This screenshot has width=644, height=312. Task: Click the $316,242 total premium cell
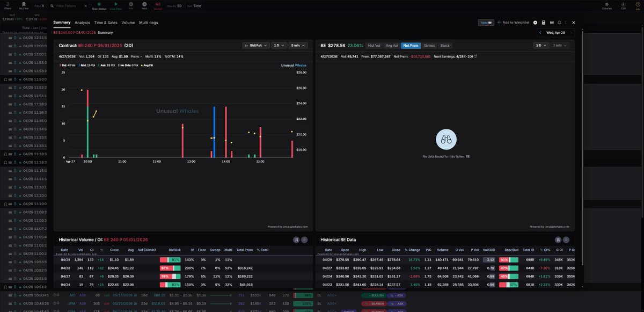244,267
